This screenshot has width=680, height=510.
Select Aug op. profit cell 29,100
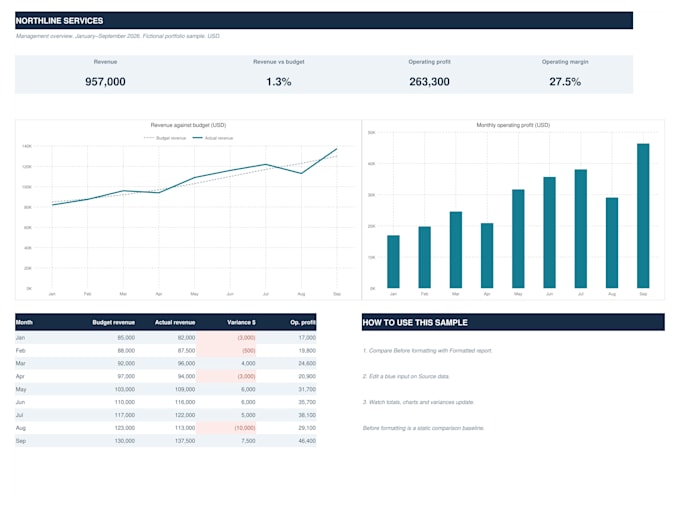click(307, 428)
